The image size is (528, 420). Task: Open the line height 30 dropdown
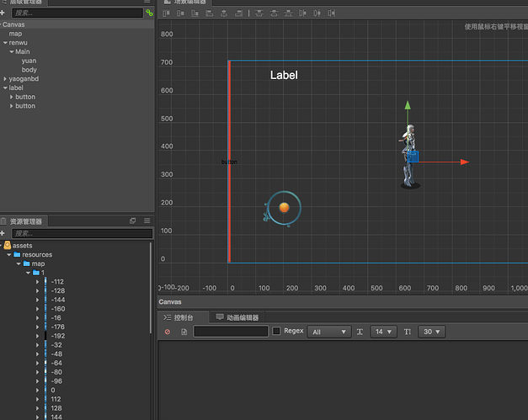click(x=433, y=332)
